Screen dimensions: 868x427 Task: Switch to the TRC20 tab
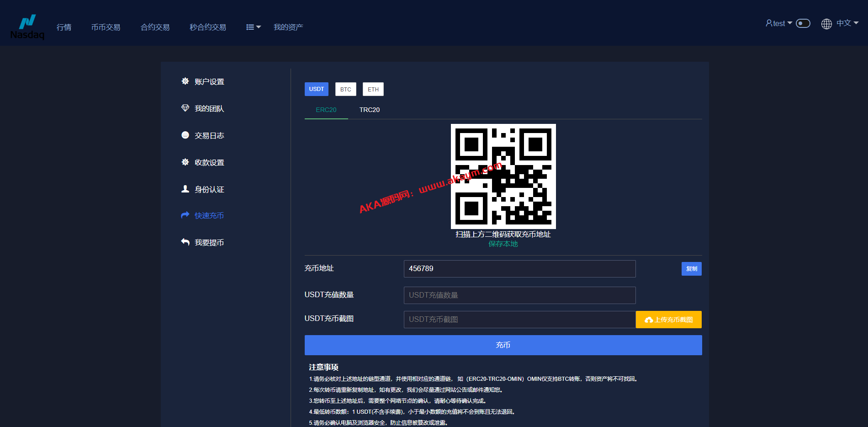369,110
